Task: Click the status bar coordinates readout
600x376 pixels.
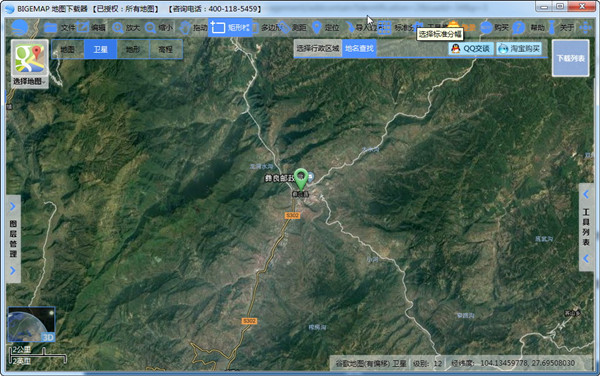Action: 513,363
